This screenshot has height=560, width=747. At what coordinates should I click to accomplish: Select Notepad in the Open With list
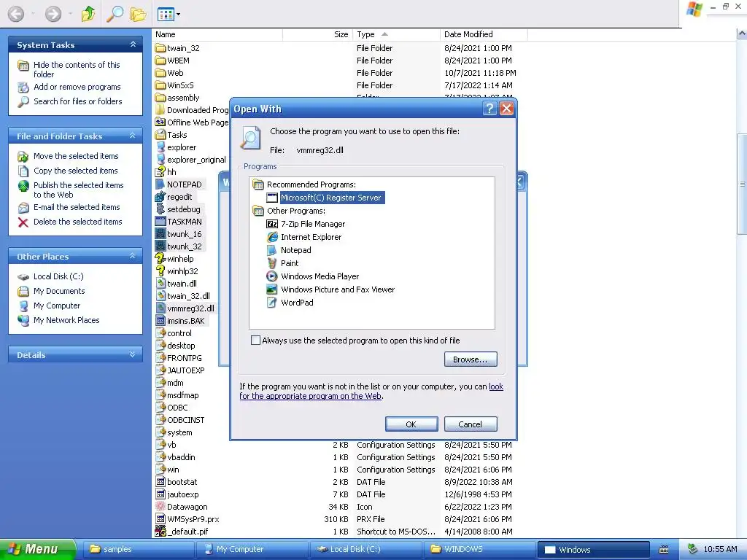click(x=296, y=250)
